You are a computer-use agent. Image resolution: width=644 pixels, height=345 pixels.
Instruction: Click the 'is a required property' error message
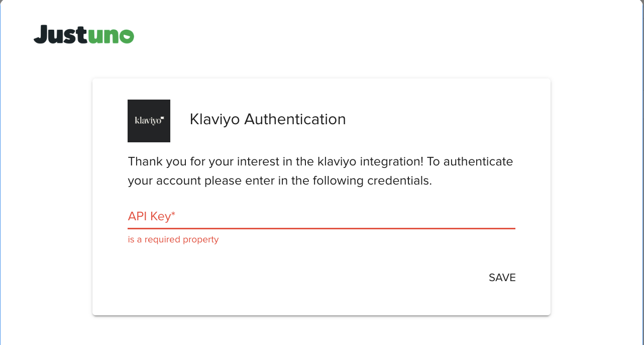tap(173, 239)
